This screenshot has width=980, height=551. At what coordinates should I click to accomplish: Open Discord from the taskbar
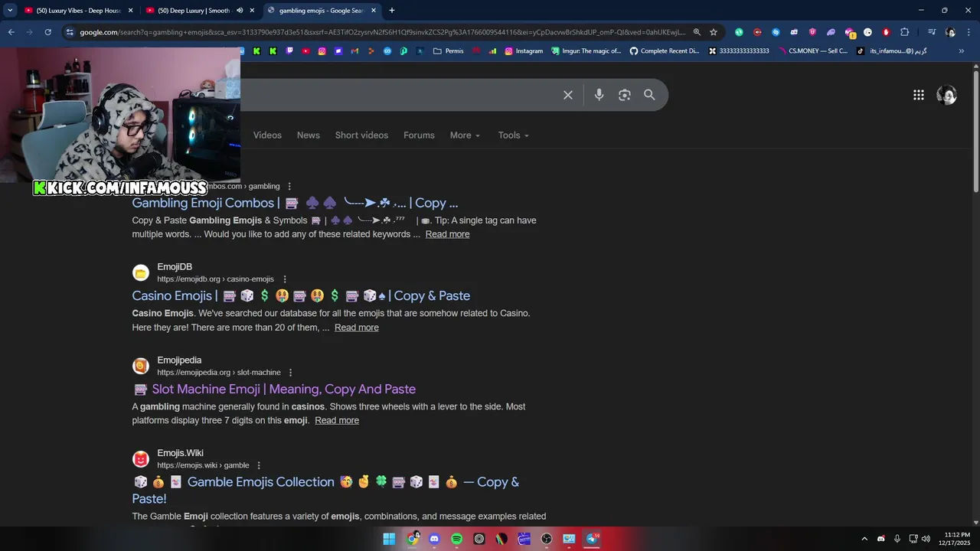click(434, 539)
